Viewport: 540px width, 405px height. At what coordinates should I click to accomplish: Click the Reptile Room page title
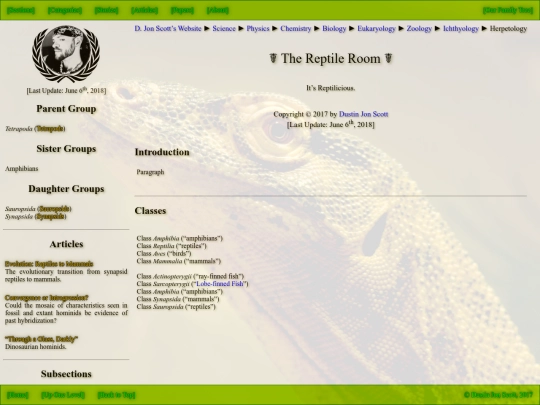[x=331, y=59]
